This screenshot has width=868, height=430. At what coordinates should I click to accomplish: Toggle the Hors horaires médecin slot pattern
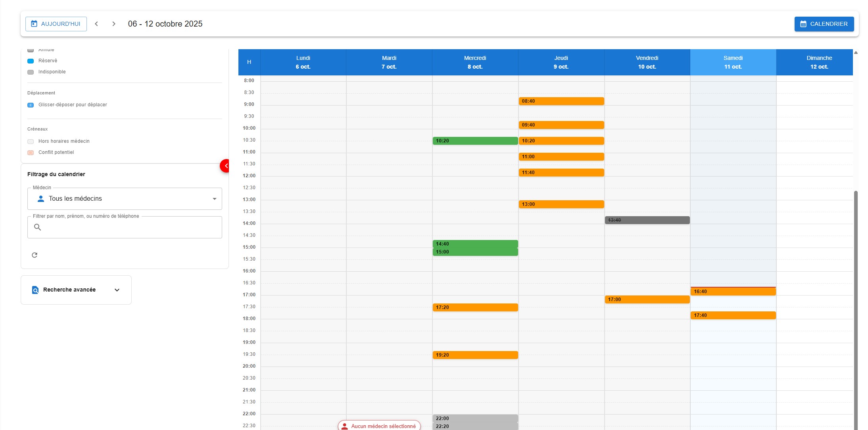pos(31,141)
